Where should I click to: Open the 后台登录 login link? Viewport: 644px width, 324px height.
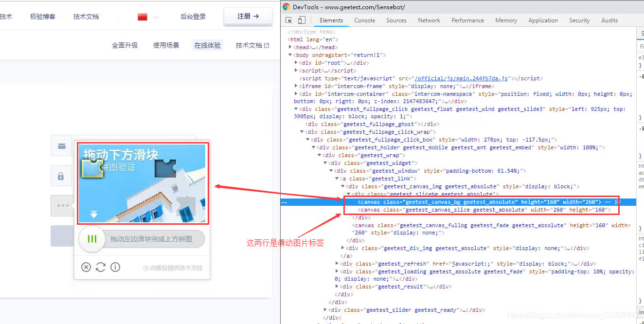point(193,17)
